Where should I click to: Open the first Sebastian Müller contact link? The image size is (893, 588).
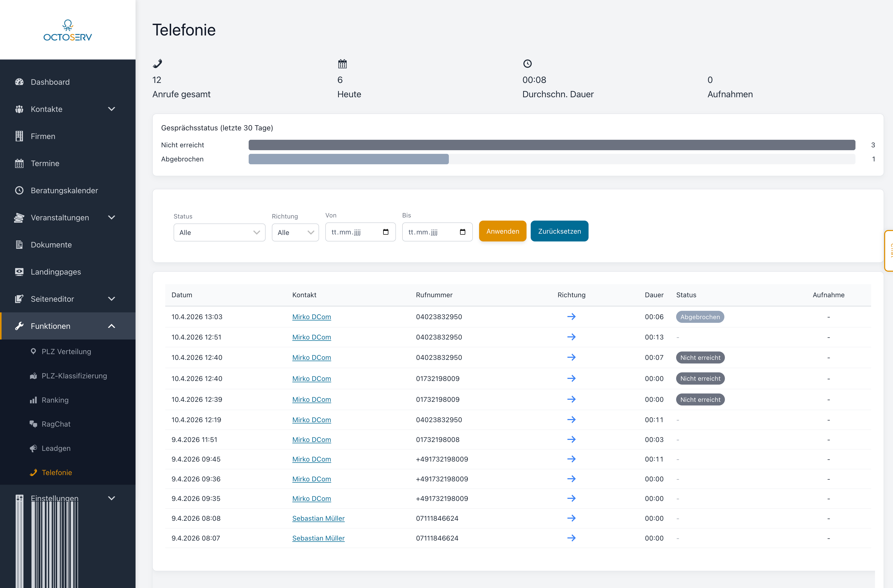coord(318,518)
